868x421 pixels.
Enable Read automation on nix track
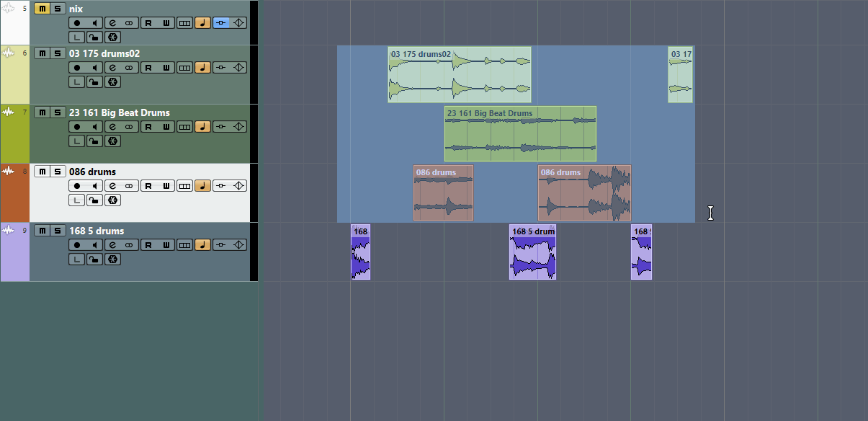pyautogui.click(x=149, y=23)
